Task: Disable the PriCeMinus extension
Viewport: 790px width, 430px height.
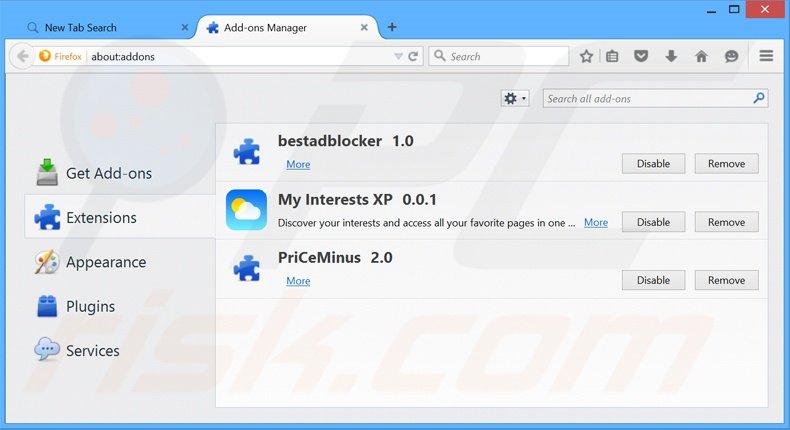Action: pos(653,280)
